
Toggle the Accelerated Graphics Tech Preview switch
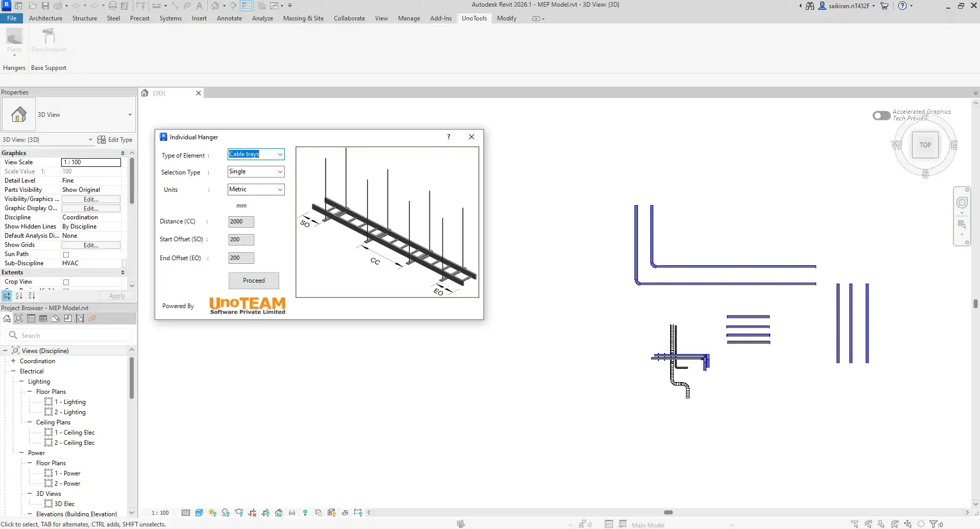coord(881,116)
